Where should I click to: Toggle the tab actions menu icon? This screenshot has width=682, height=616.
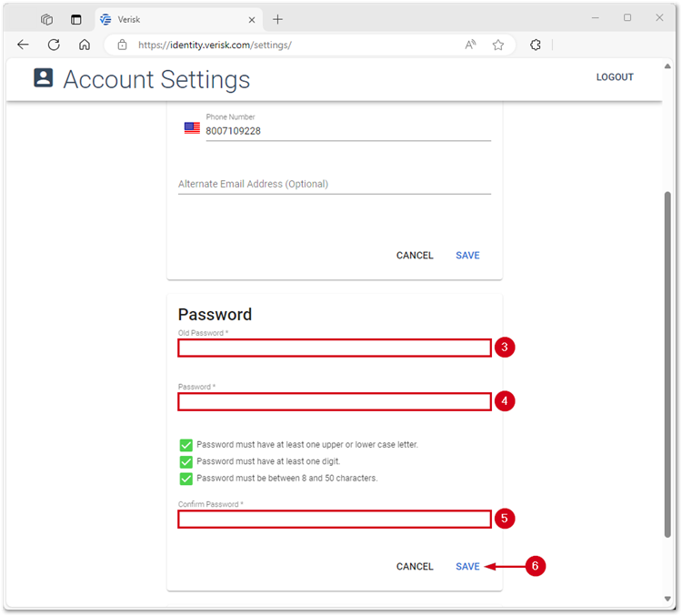coord(76,19)
